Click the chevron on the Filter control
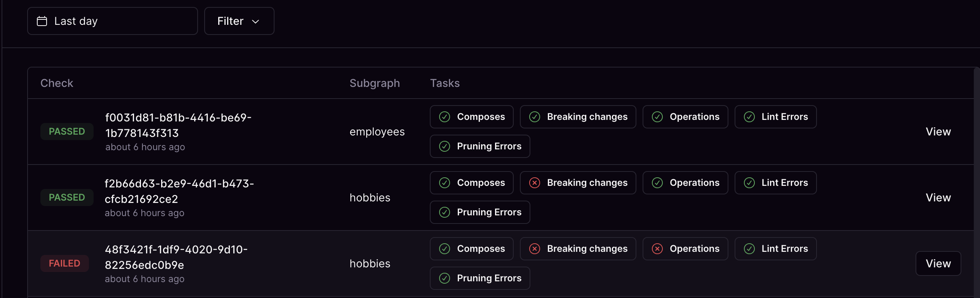980x298 pixels. tap(256, 22)
